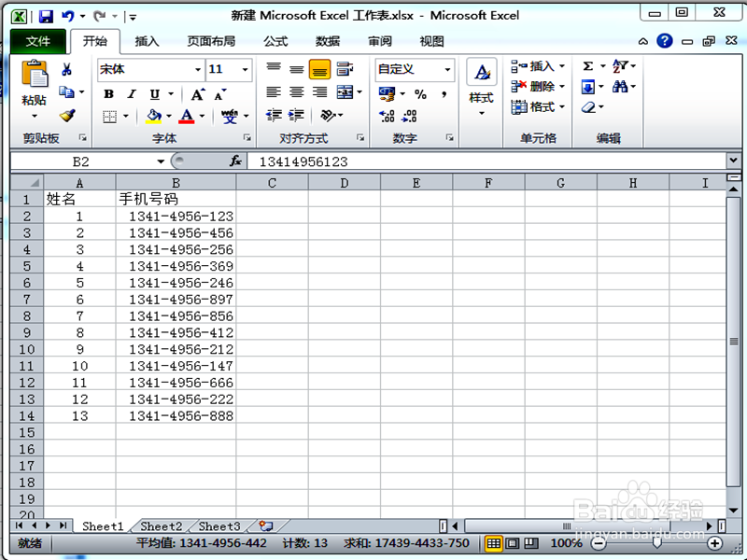Click the 100% zoom level button

[x=567, y=543]
